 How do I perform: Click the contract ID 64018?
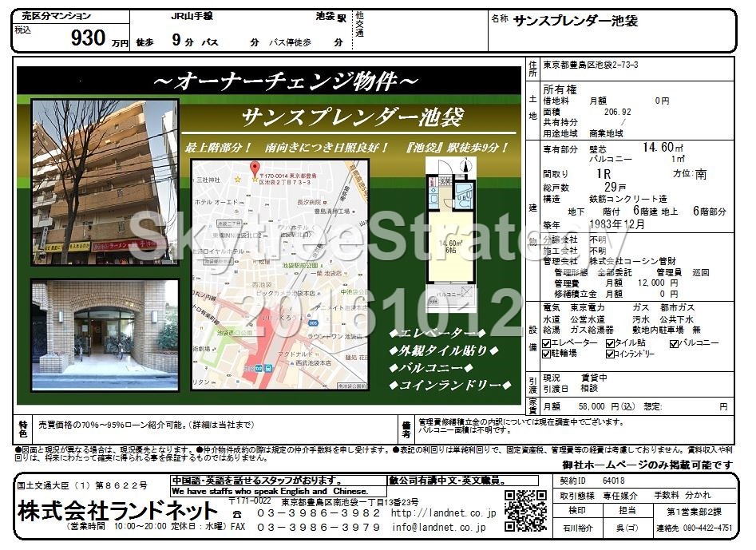[614, 481]
